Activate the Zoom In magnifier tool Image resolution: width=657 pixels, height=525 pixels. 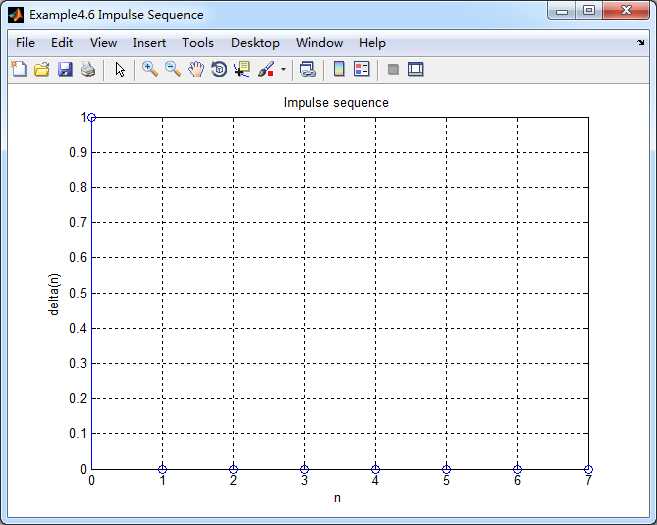click(x=150, y=69)
